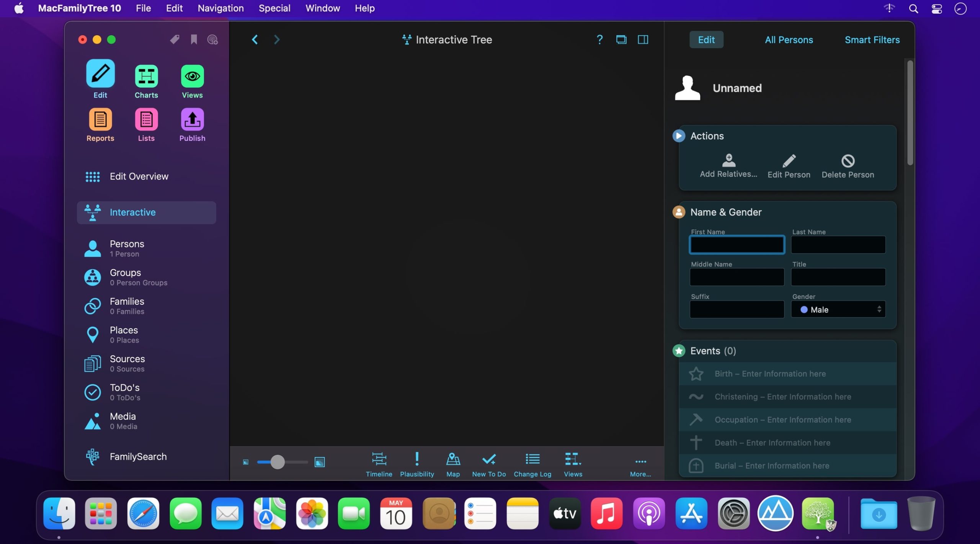Open the Navigation menu in menu bar
The height and width of the screenshot is (544, 980).
(220, 8)
